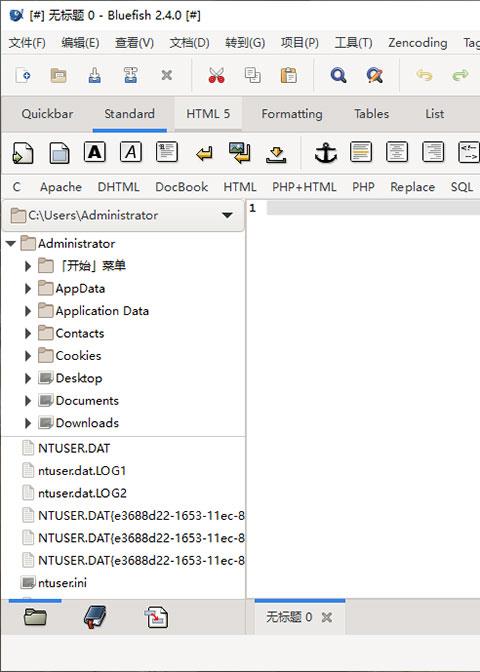Apply Bold with the A icon
The image size is (480, 672).
pyautogui.click(x=94, y=152)
